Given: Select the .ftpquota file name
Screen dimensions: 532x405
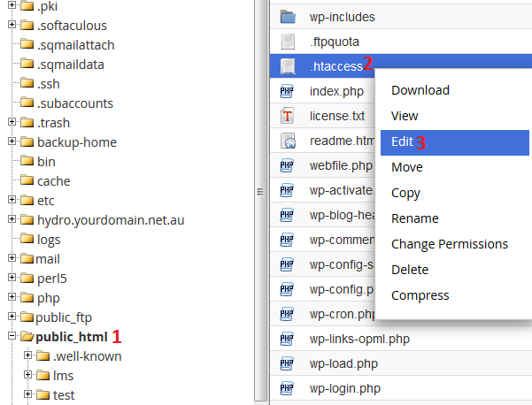Looking at the screenshot, I should click(335, 42).
